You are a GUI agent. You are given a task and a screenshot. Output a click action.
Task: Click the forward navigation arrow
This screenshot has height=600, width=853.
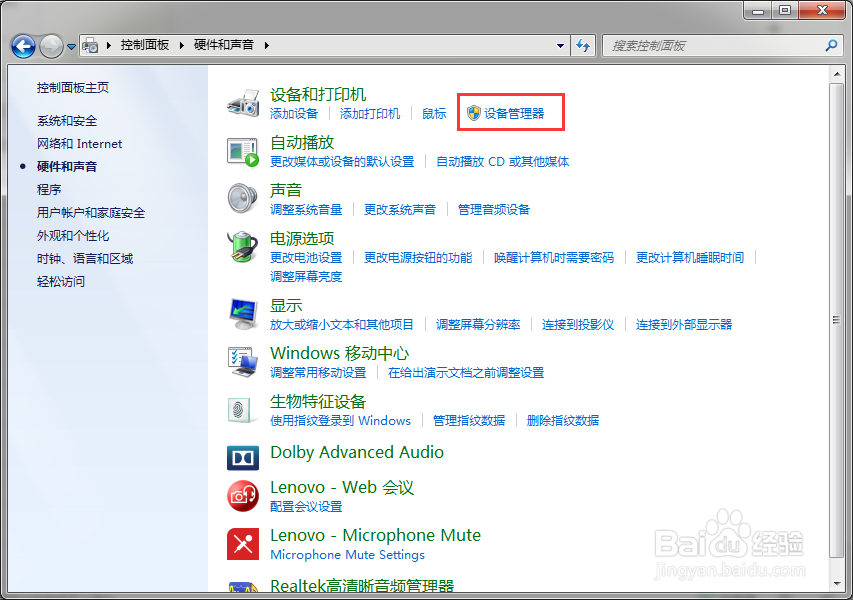coord(52,46)
